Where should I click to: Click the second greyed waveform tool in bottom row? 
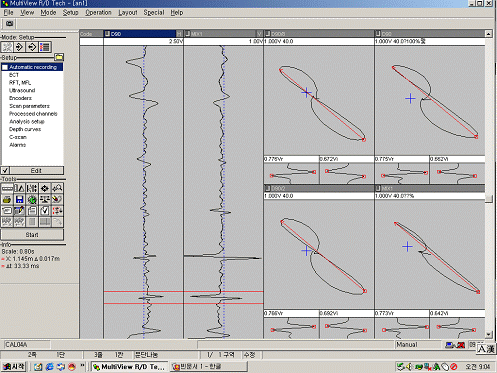[19, 222]
